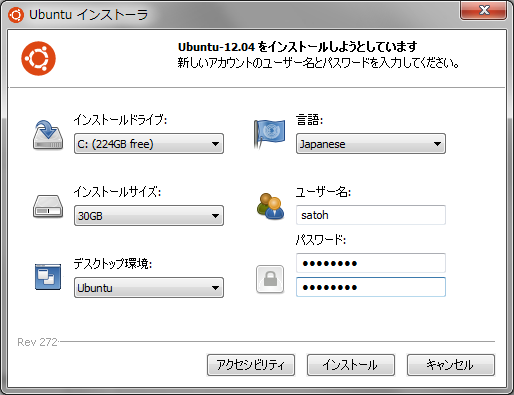
Task: Click the install drive download-arrow icon
Action: [x=48, y=135]
